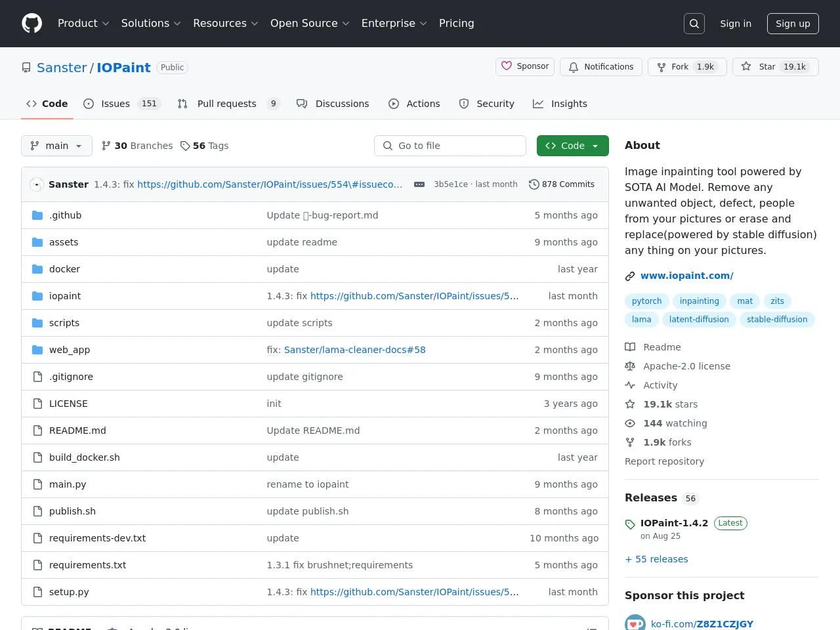Go to the Insights tab
Viewport: 840px width, 630px height.
point(568,104)
